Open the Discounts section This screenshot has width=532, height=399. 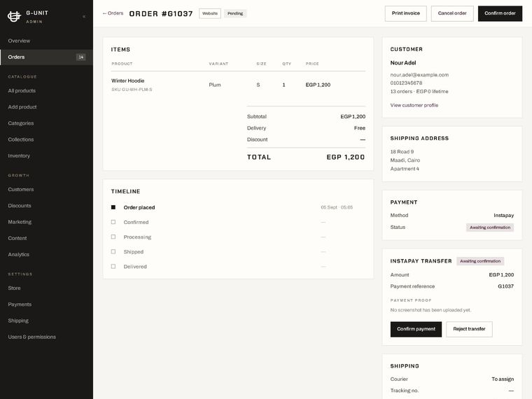coord(20,206)
